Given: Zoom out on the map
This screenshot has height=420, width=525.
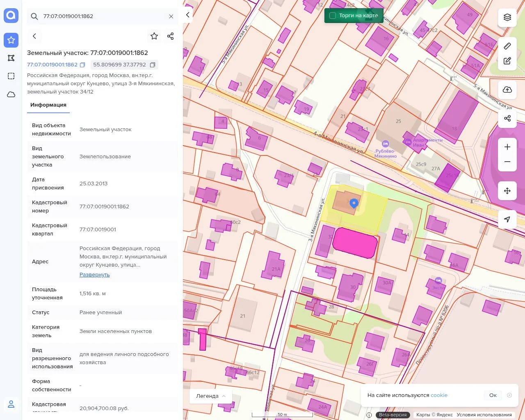Looking at the screenshot, I should pyautogui.click(x=507, y=162).
